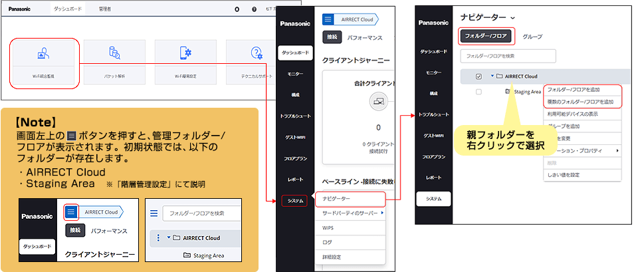Choose しきい値を設定 in the context menu
The height and width of the screenshot is (272, 644).
[x=582, y=175]
